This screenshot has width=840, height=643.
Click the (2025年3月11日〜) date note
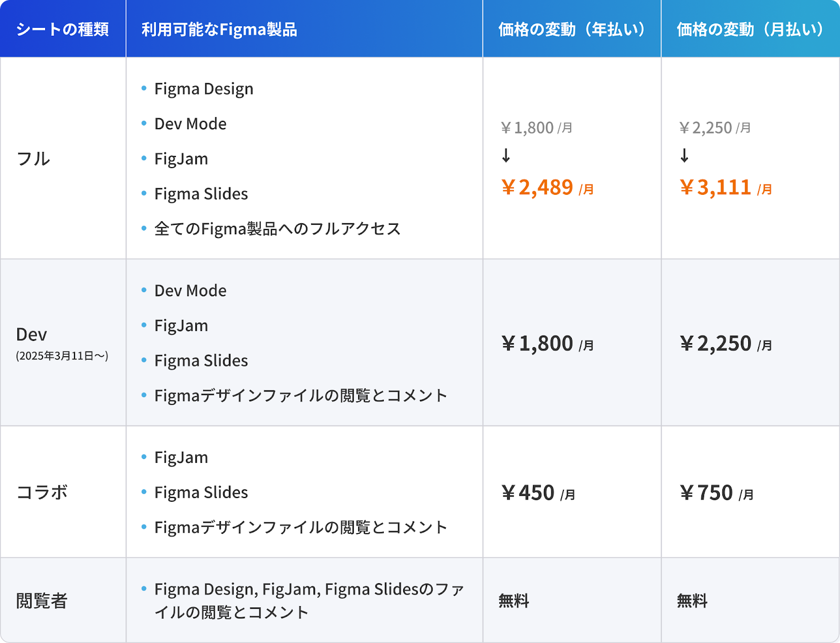pyautogui.click(x=62, y=356)
